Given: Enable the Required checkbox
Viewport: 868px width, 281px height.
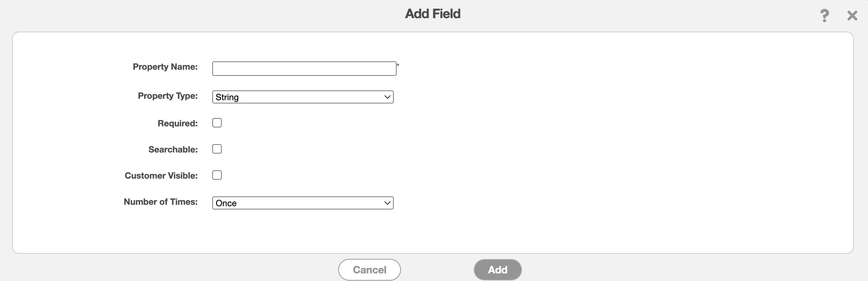Looking at the screenshot, I should 217,123.
